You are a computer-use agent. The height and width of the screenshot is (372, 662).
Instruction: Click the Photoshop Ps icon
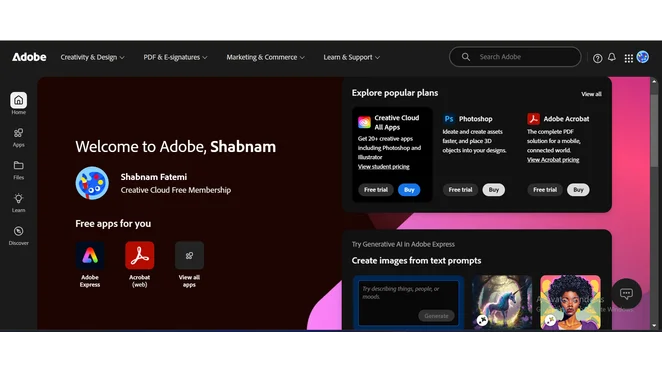[x=449, y=119]
